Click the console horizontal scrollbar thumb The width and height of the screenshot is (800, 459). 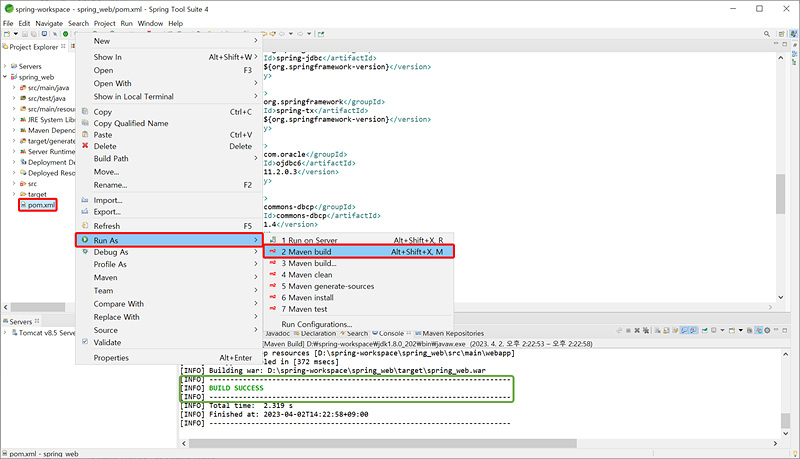point(383,444)
